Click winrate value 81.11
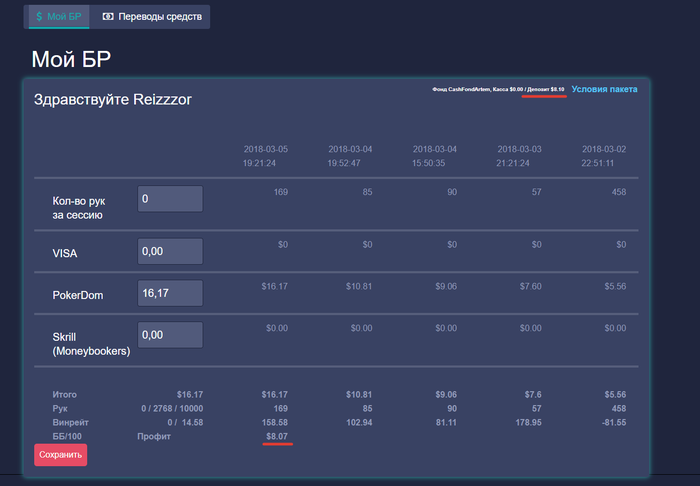 click(x=446, y=422)
